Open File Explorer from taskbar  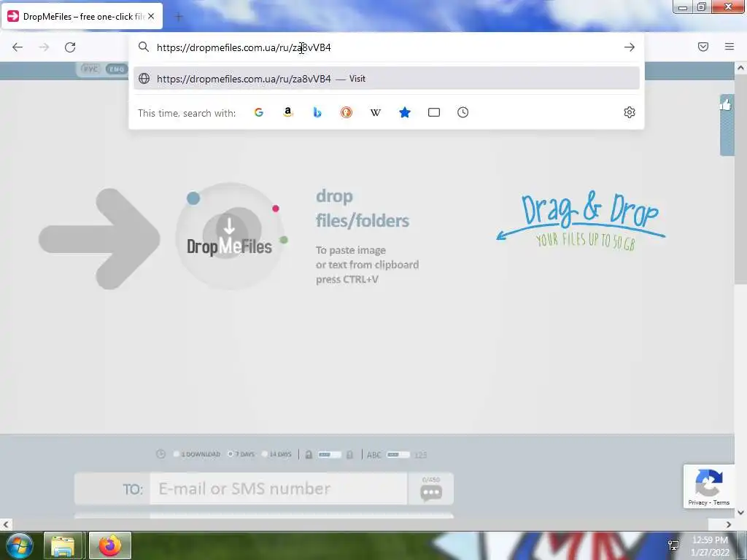pos(63,545)
